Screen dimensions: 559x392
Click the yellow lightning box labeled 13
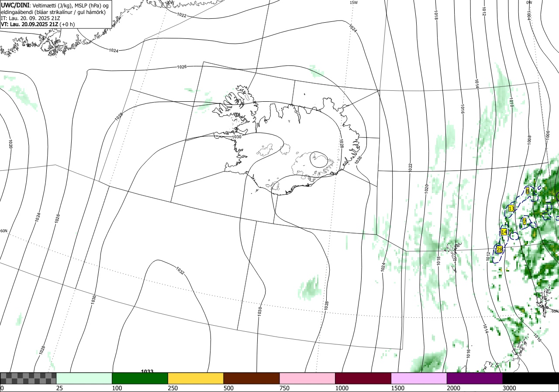point(511,209)
